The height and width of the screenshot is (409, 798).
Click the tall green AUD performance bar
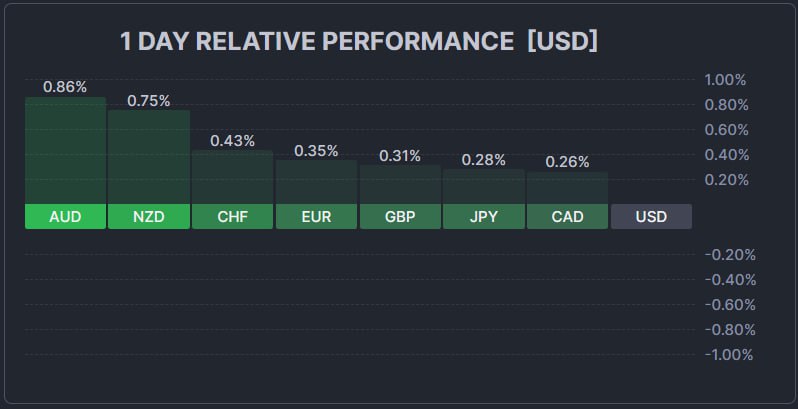(65, 150)
